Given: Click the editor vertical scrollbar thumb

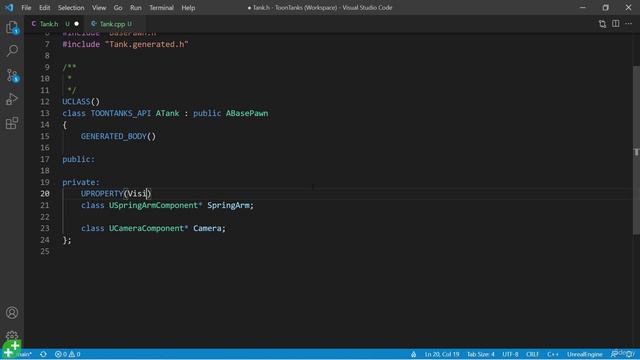Looking at the screenshot, I should [636, 150].
